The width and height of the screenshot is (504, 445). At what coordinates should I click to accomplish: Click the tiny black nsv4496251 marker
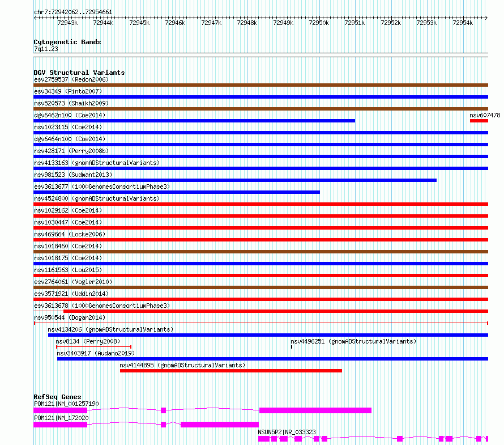(x=292, y=347)
